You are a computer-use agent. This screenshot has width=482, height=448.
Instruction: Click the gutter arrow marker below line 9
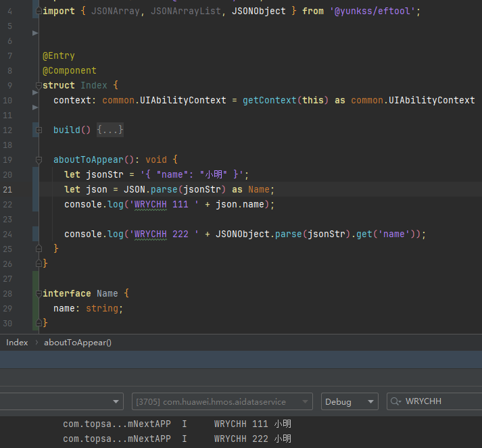pos(35,93)
